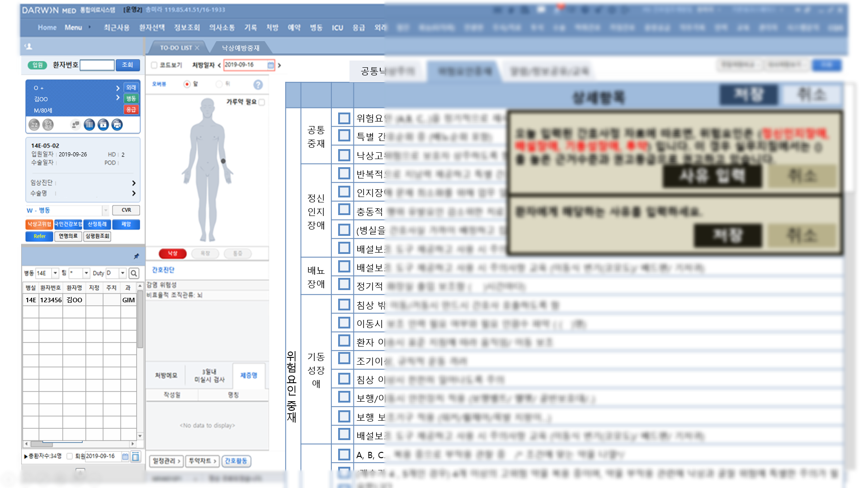The width and height of the screenshot is (868, 488).
Task: Click the magnifier search icon beside Duty
Action: point(134,273)
